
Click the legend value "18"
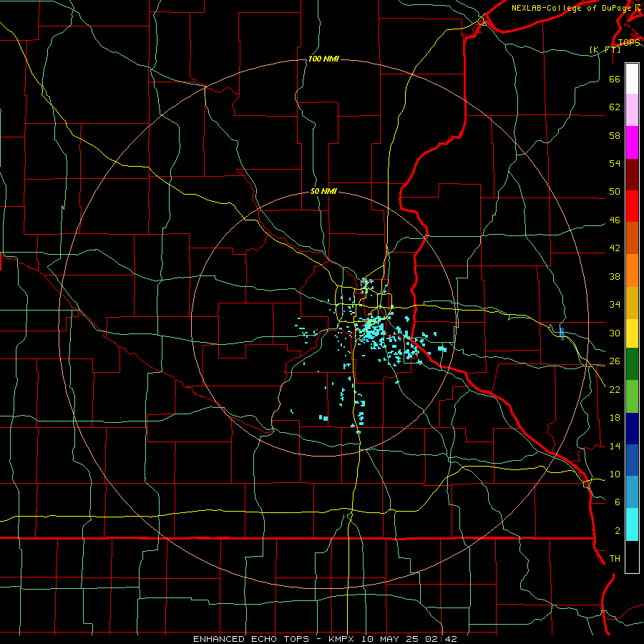pos(615,418)
